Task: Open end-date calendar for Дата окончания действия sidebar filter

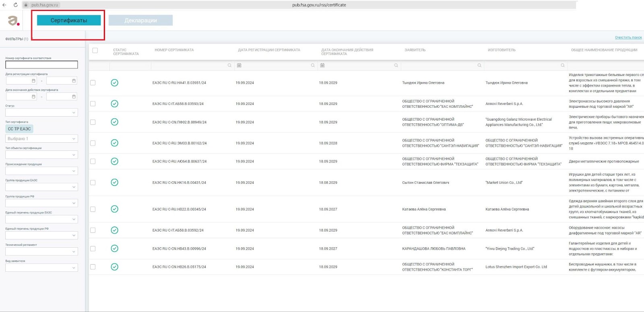Action: pyautogui.click(x=74, y=96)
